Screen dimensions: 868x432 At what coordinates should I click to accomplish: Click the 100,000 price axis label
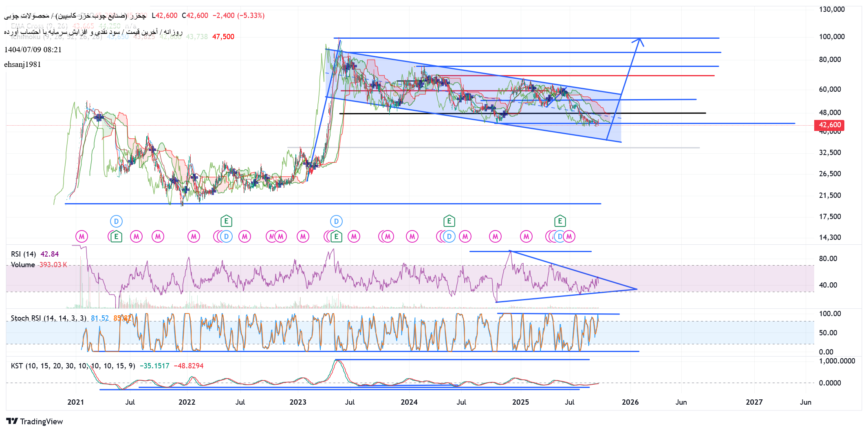click(832, 37)
